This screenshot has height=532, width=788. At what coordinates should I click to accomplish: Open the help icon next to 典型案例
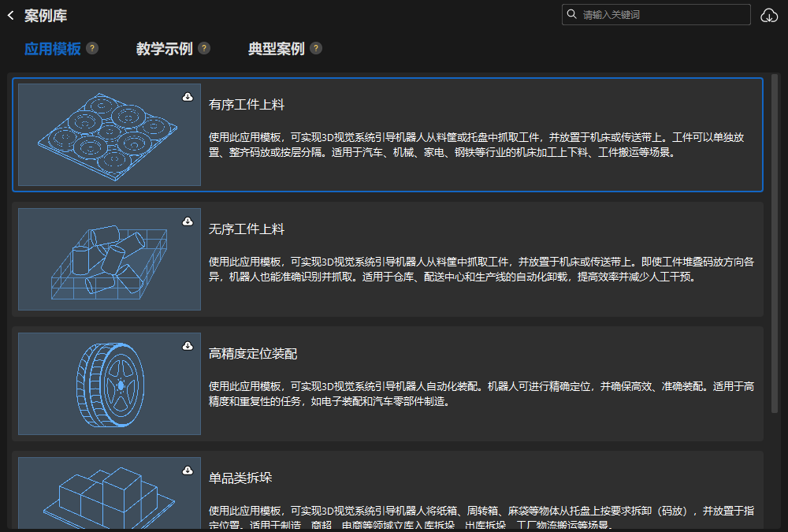(x=316, y=48)
